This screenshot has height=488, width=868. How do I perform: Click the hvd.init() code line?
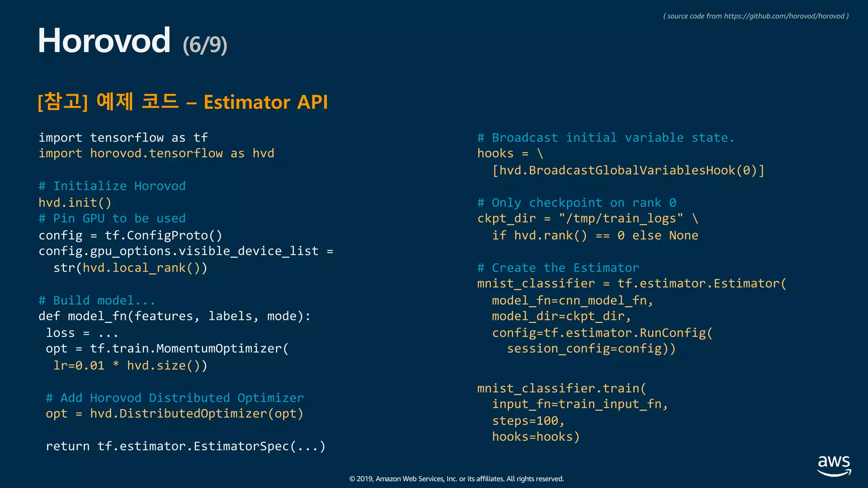(x=75, y=203)
